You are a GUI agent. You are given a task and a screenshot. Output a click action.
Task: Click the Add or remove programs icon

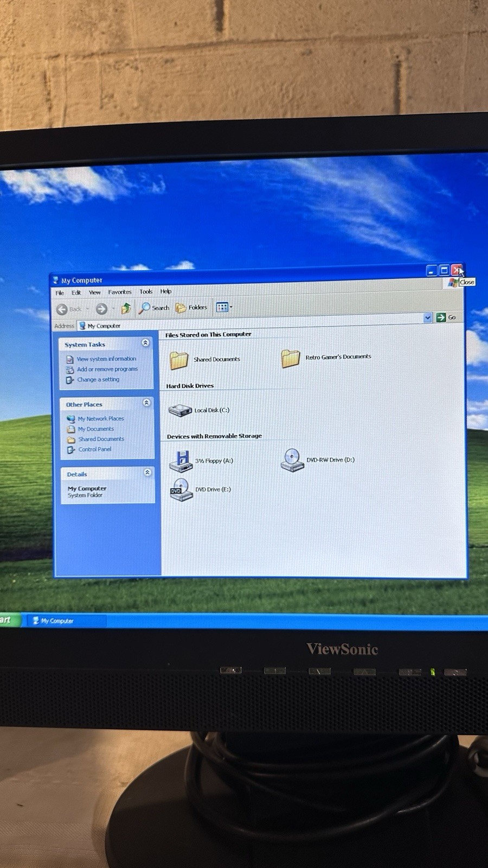pos(70,369)
